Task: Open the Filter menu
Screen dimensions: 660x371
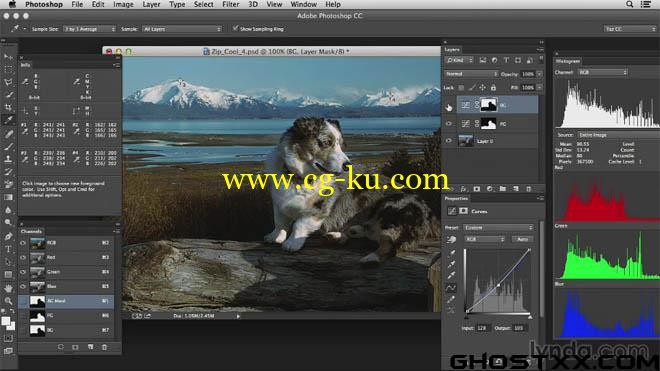Action: coord(230,4)
